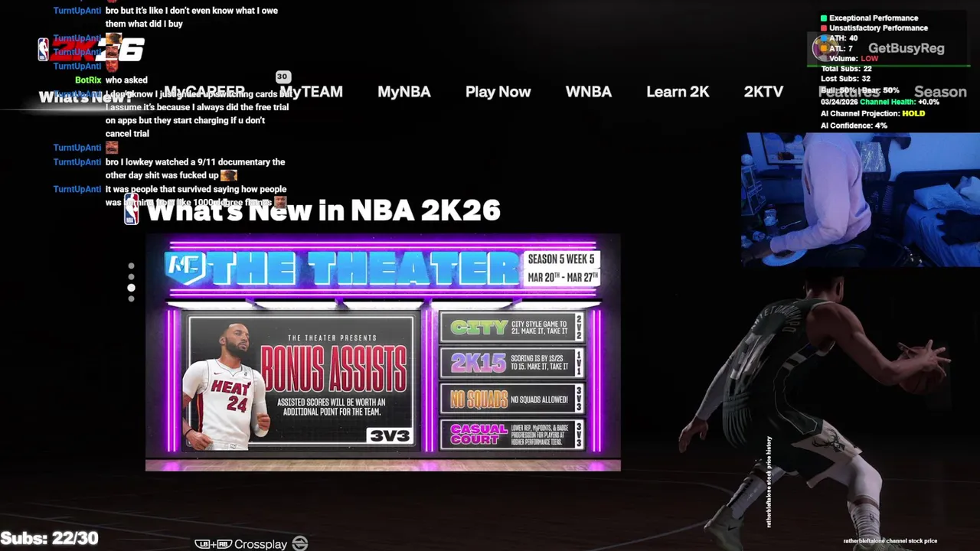Click the Total Subs: 22 stat

pyautogui.click(x=846, y=69)
